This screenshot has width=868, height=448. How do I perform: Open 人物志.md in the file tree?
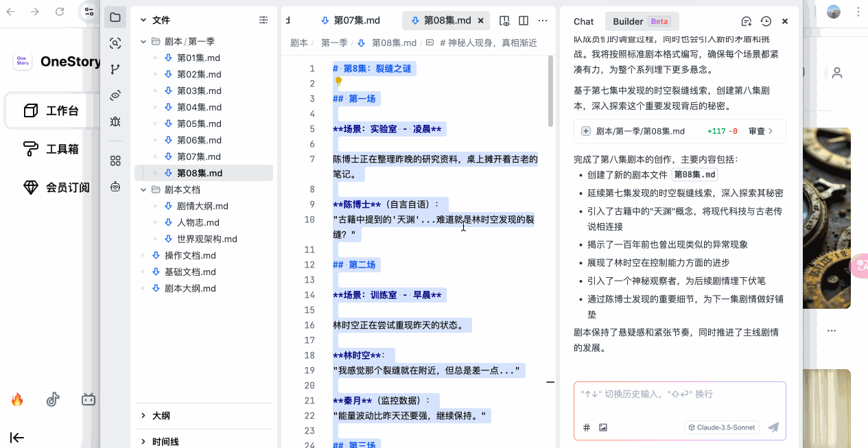coord(198,222)
